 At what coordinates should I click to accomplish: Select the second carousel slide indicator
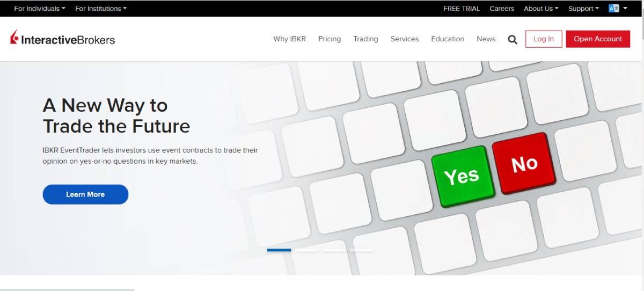[x=306, y=250]
